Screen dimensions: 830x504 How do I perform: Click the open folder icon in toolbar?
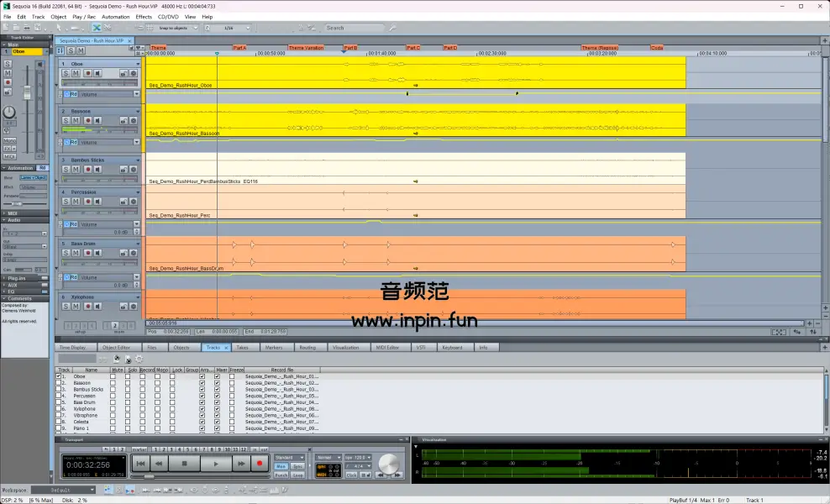tap(17, 28)
